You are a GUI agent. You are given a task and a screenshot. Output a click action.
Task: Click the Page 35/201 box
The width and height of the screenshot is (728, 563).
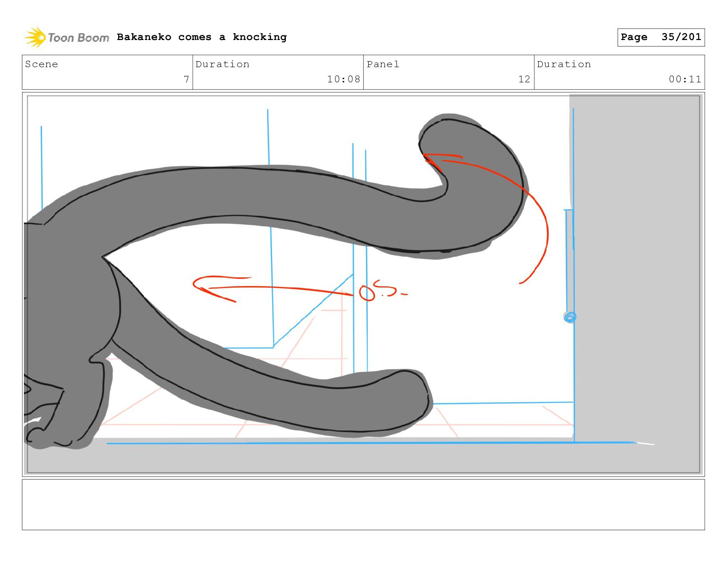[661, 37]
